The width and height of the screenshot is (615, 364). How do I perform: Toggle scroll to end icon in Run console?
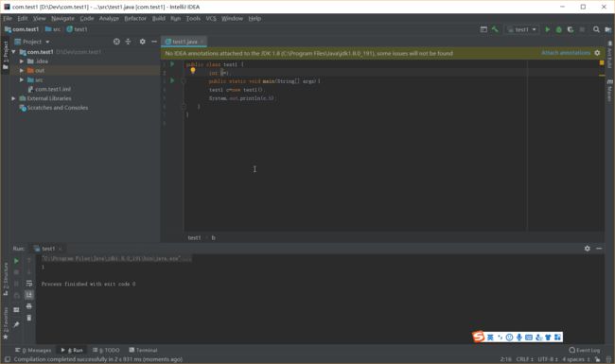29,295
